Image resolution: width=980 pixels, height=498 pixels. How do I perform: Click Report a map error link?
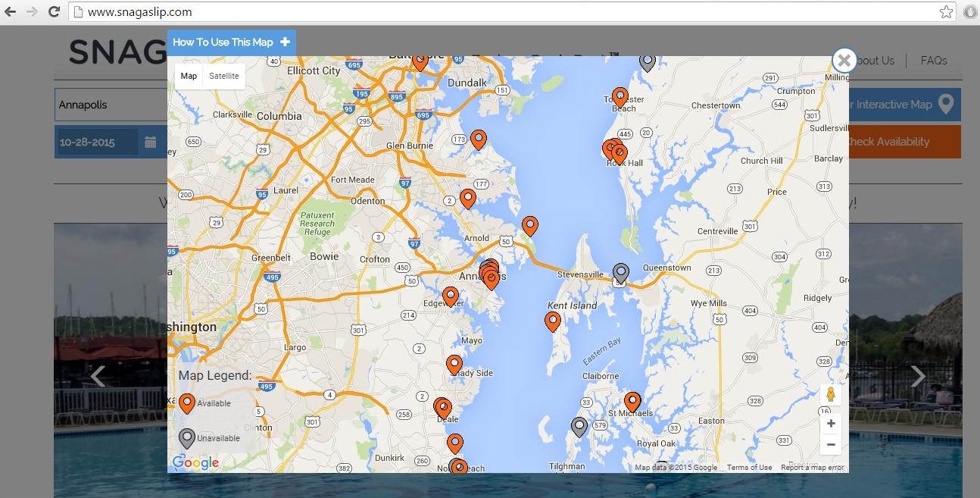coord(812,468)
